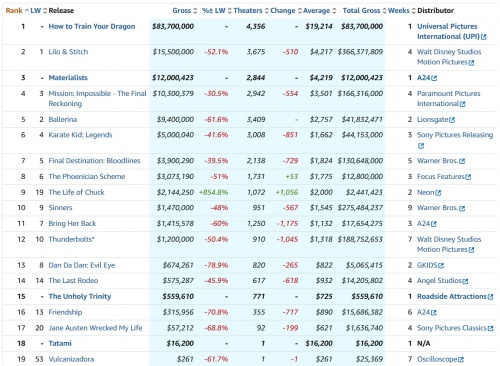Click external link icon next to Roadside Attractions
The image size is (500, 366).
[x=490, y=297]
